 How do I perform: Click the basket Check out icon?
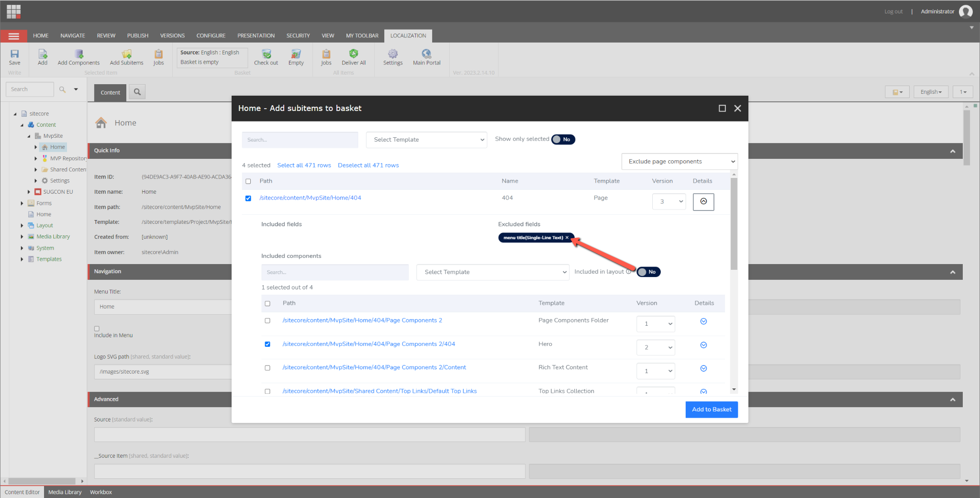click(266, 54)
